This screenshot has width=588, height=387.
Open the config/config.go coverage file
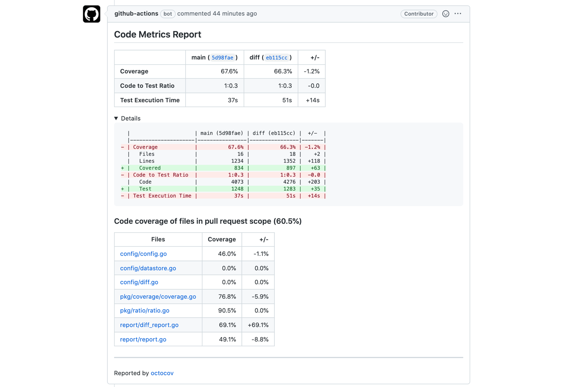143,253
